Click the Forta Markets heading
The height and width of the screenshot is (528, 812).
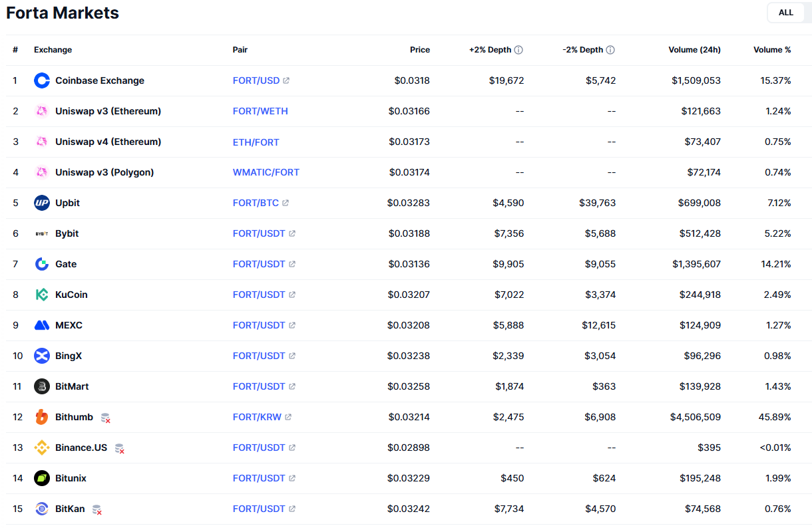click(x=63, y=13)
